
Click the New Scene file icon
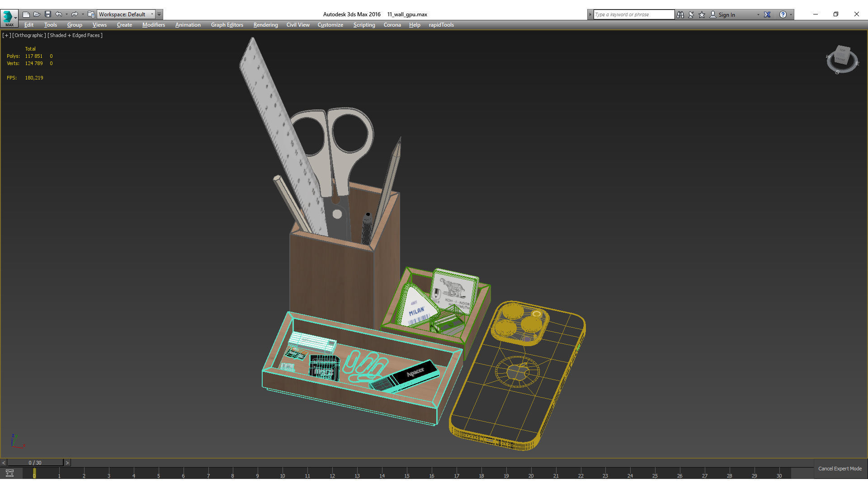[26, 14]
